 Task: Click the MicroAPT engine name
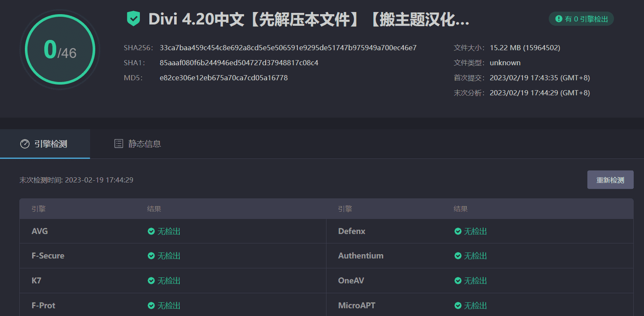coord(357,306)
